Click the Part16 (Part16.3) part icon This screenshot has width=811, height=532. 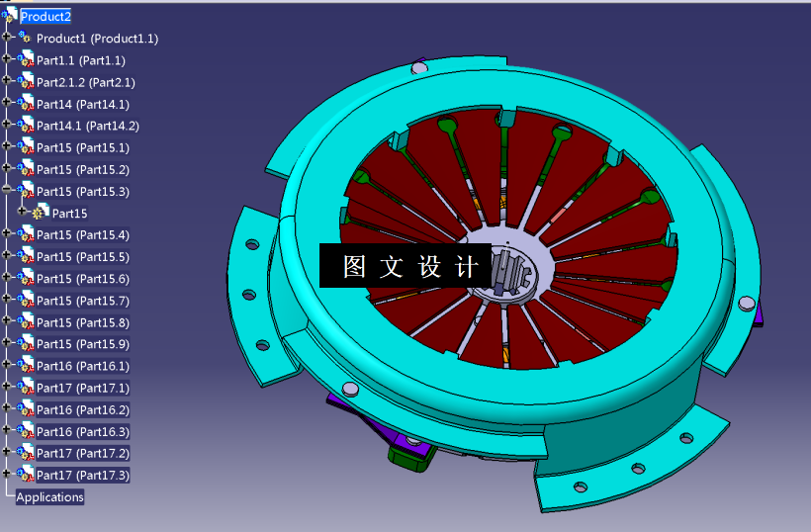click(26, 431)
